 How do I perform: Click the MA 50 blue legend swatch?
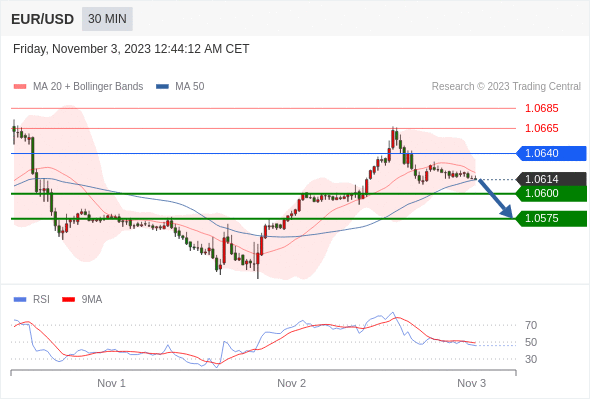pyautogui.click(x=162, y=87)
